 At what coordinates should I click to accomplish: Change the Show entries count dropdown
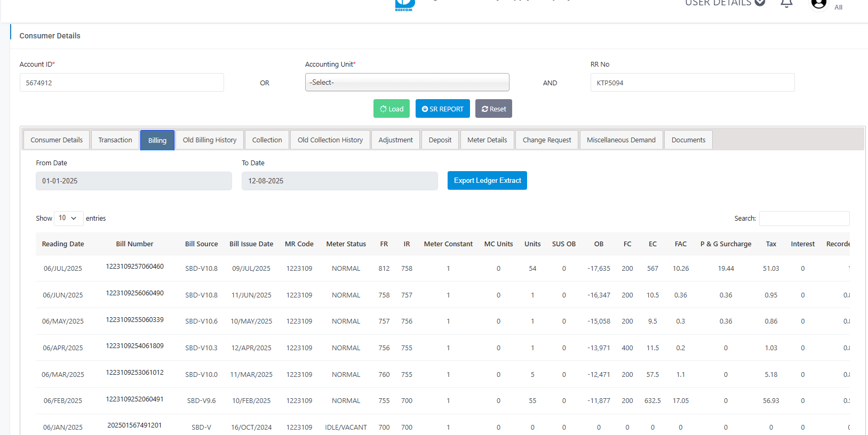coord(68,218)
